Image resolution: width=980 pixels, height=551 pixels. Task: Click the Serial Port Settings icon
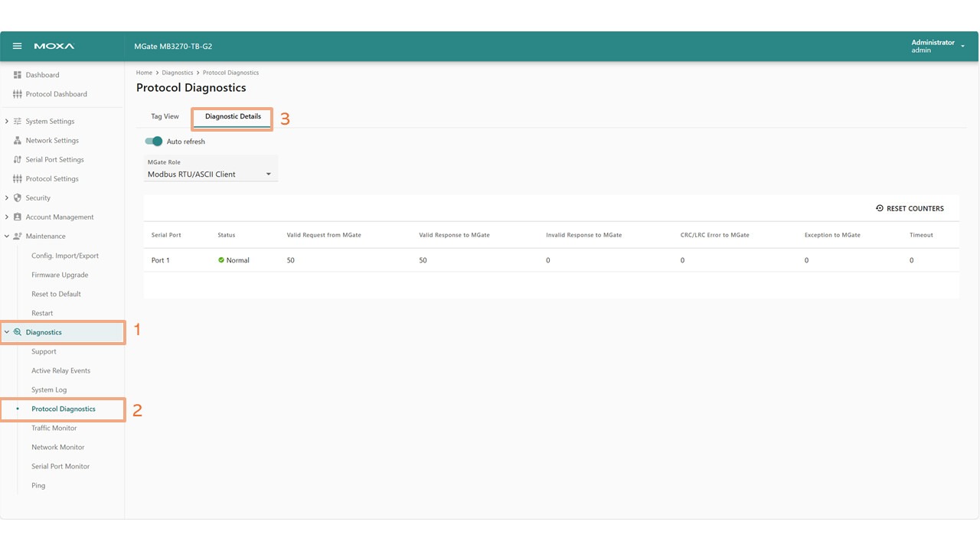[18, 160]
